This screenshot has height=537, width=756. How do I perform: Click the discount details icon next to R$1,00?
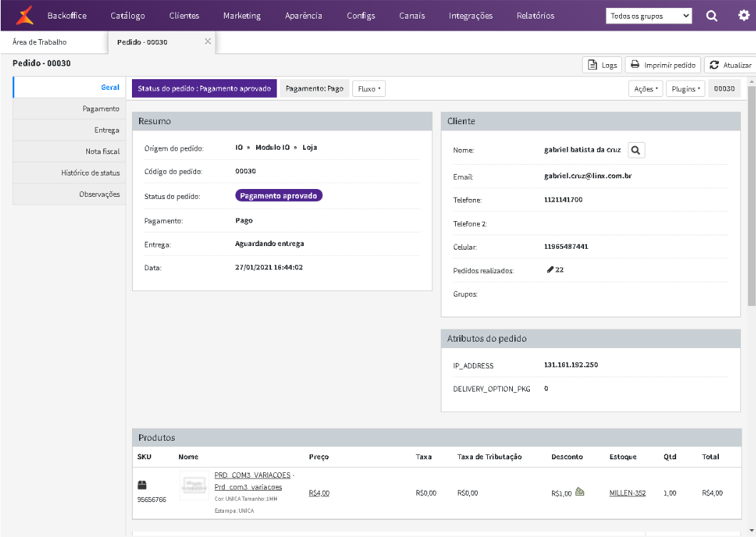coord(580,492)
